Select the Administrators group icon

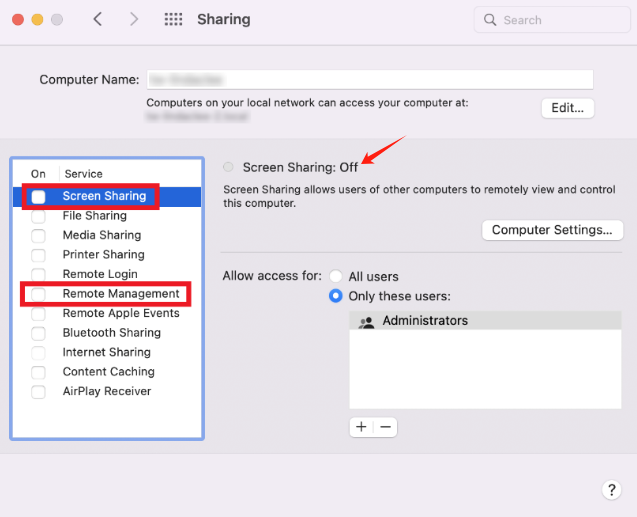(x=366, y=321)
